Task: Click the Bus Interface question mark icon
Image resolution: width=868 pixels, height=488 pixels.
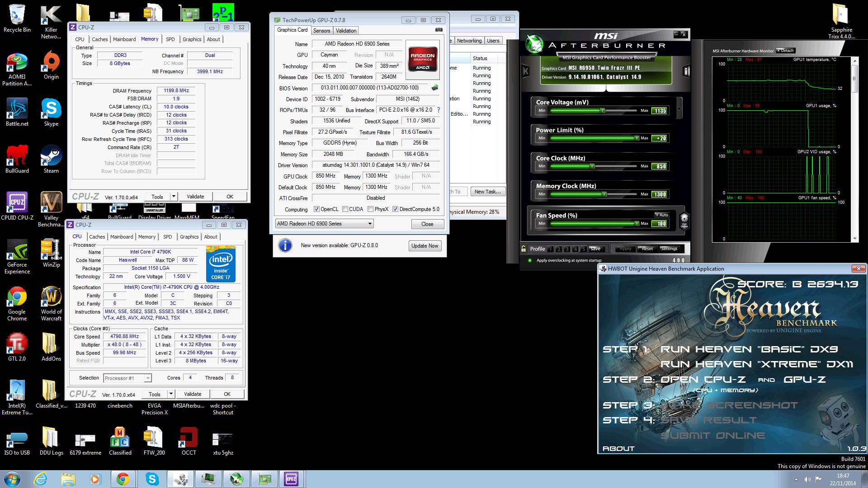Action: coord(438,110)
